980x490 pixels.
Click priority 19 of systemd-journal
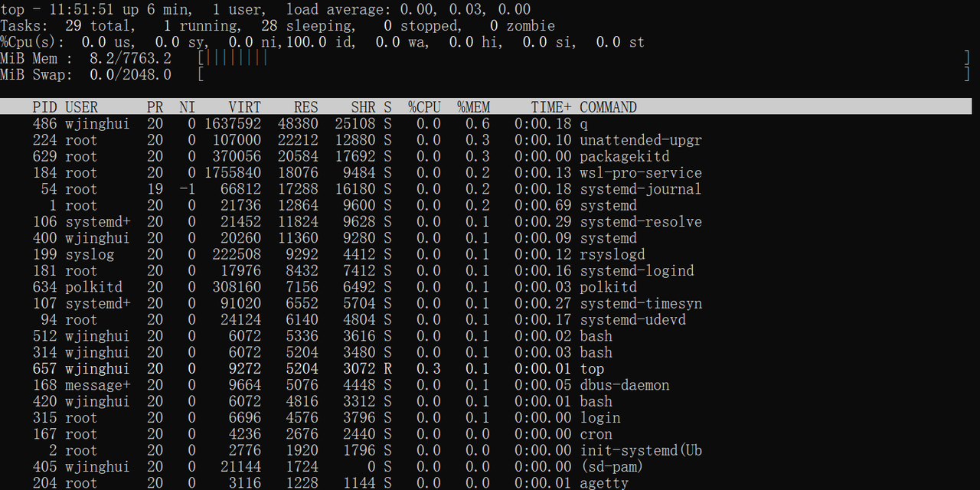coord(155,189)
